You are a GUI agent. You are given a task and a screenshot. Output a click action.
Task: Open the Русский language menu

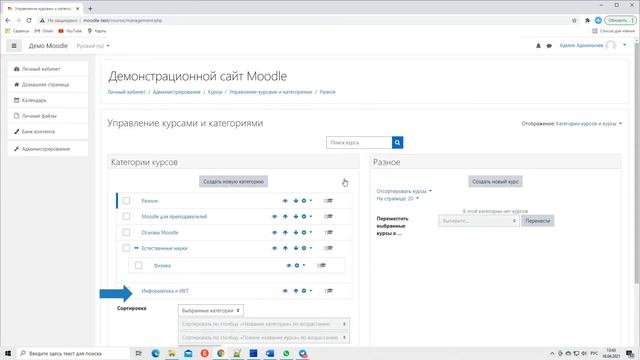pyautogui.click(x=93, y=46)
